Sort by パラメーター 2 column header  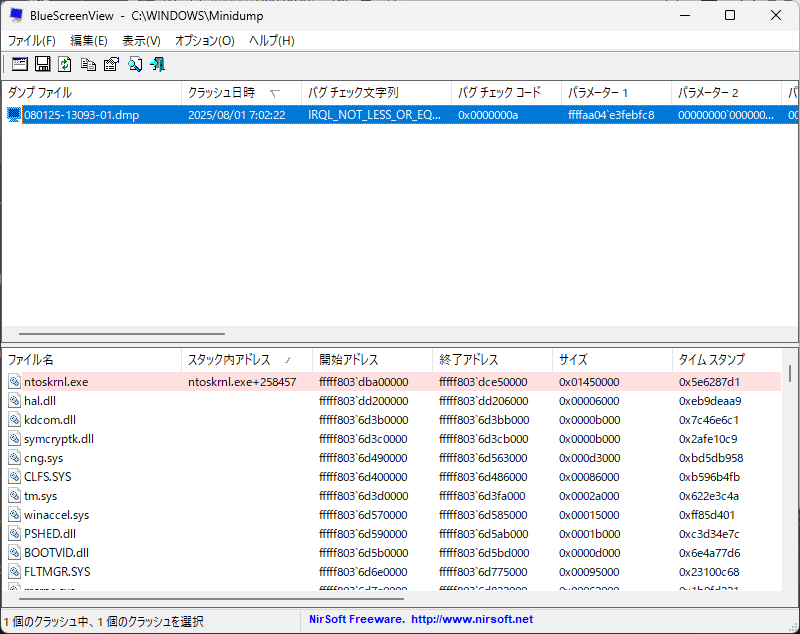727,93
